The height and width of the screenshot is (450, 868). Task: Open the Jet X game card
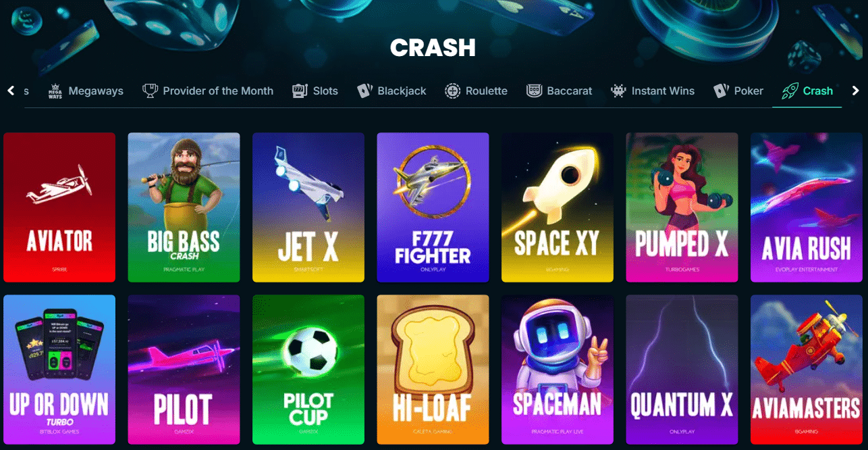[308, 207]
